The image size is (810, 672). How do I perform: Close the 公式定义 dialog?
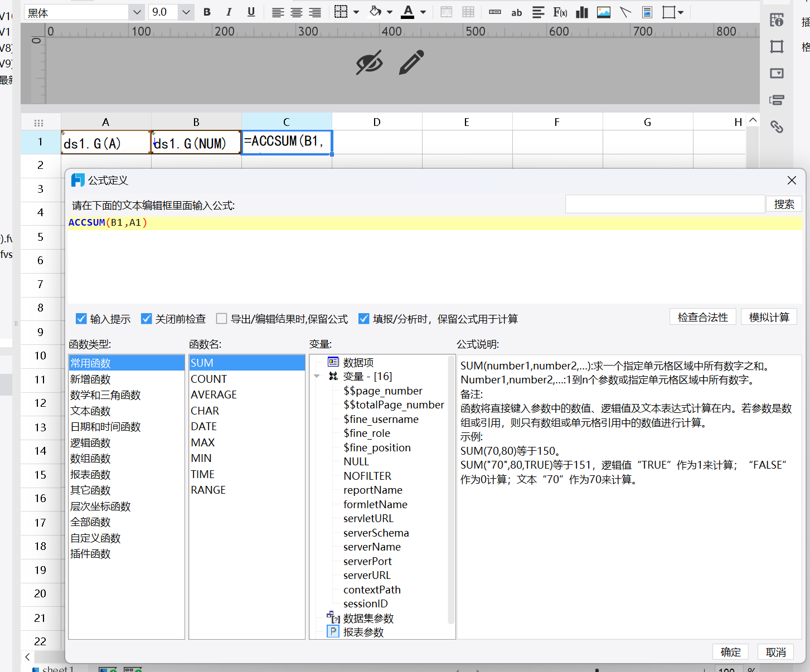click(792, 180)
